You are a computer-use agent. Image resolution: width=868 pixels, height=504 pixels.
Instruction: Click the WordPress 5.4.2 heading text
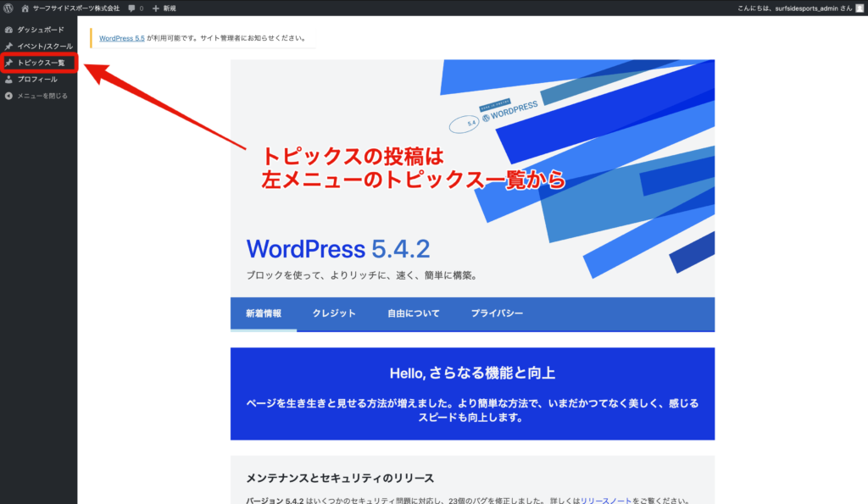[x=337, y=249]
